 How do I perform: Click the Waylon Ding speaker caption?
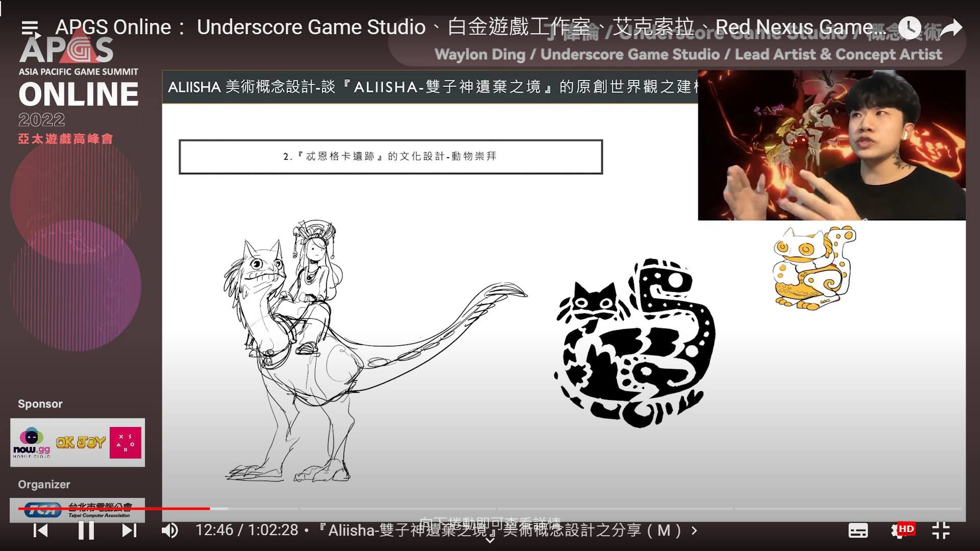(x=688, y=55)
